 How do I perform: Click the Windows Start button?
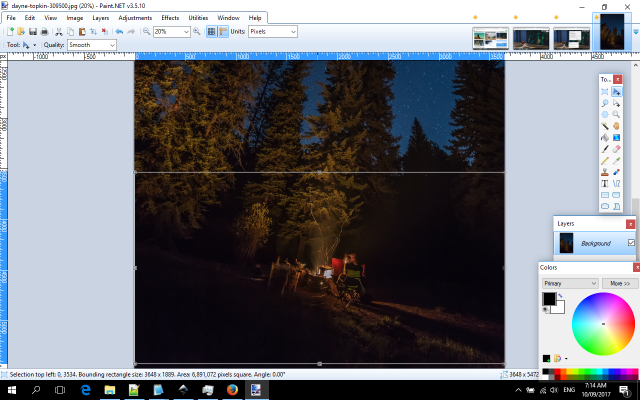click(x=12, y=390)
